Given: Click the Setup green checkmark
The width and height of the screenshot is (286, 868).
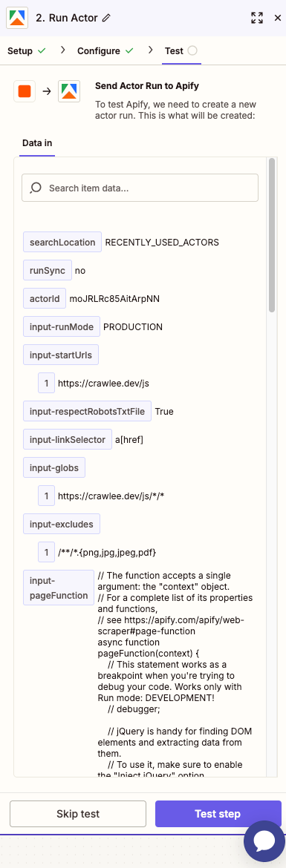Looking at the screenshot, I should click(x=41, y=50).
